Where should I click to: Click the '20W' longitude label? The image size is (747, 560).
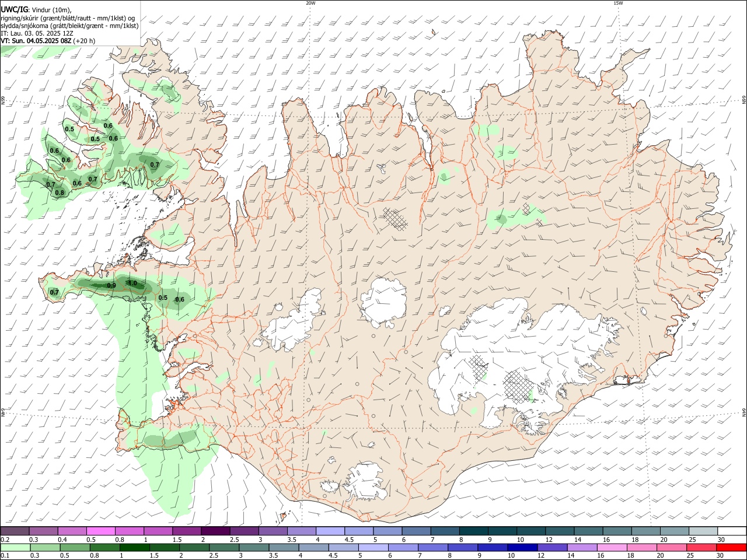click(x=310, y=3)
